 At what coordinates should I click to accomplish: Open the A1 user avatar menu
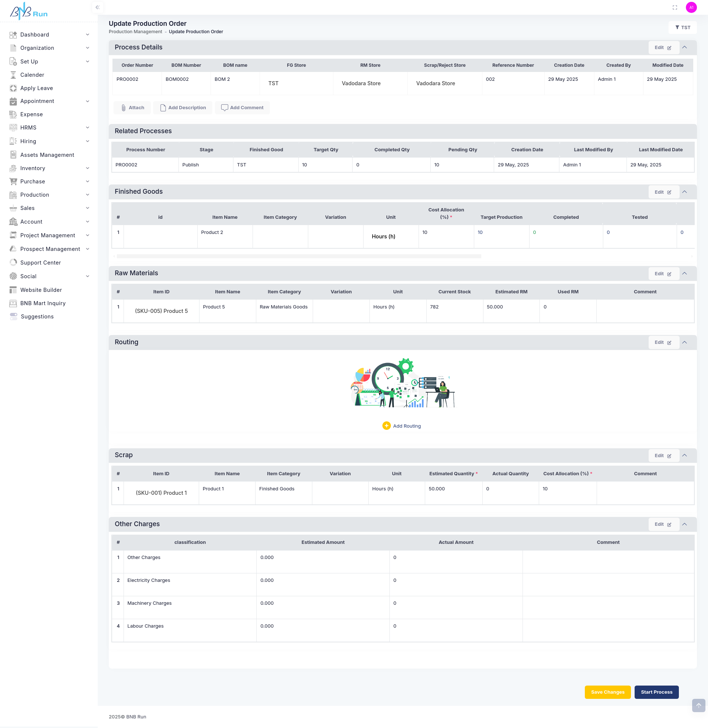691,7
